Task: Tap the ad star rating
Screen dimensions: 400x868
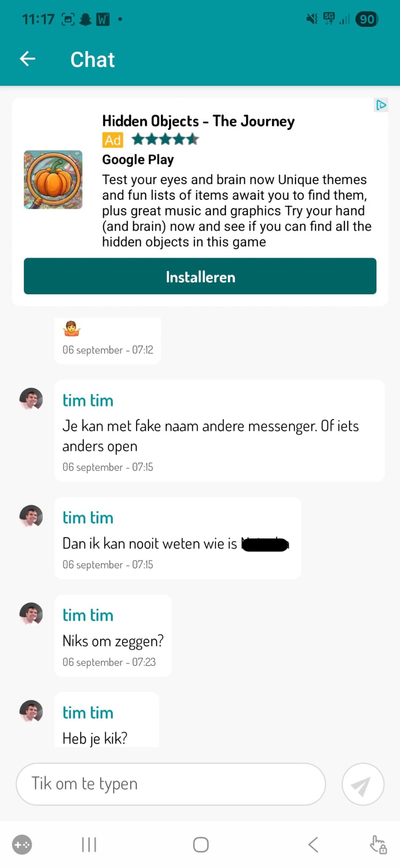Action: click(165, 139)
